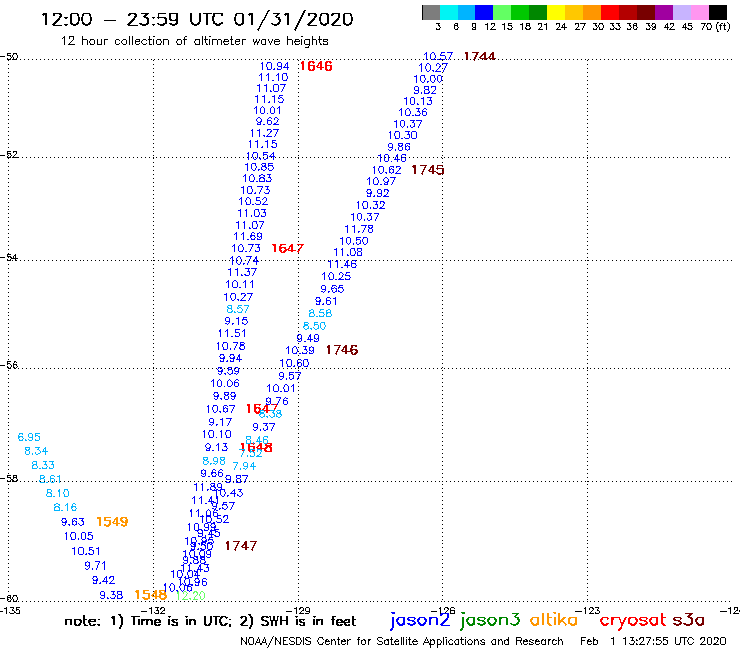Image resolution: width=740 pixels, height=650 pixels.
Task: Click the light-blue wave height value '8.57'
Action: (x=238, y=309)
